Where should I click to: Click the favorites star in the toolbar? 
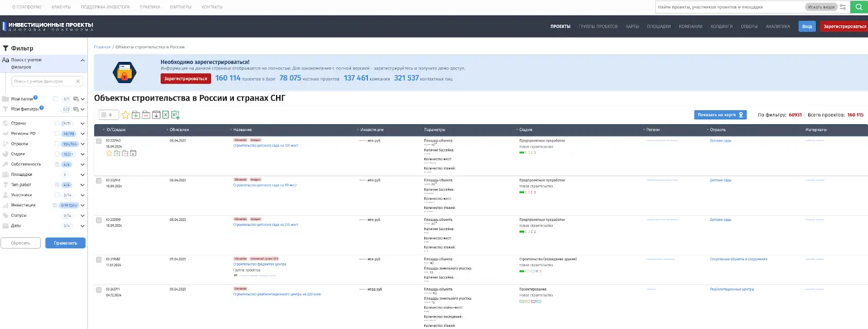pos(125,115)
